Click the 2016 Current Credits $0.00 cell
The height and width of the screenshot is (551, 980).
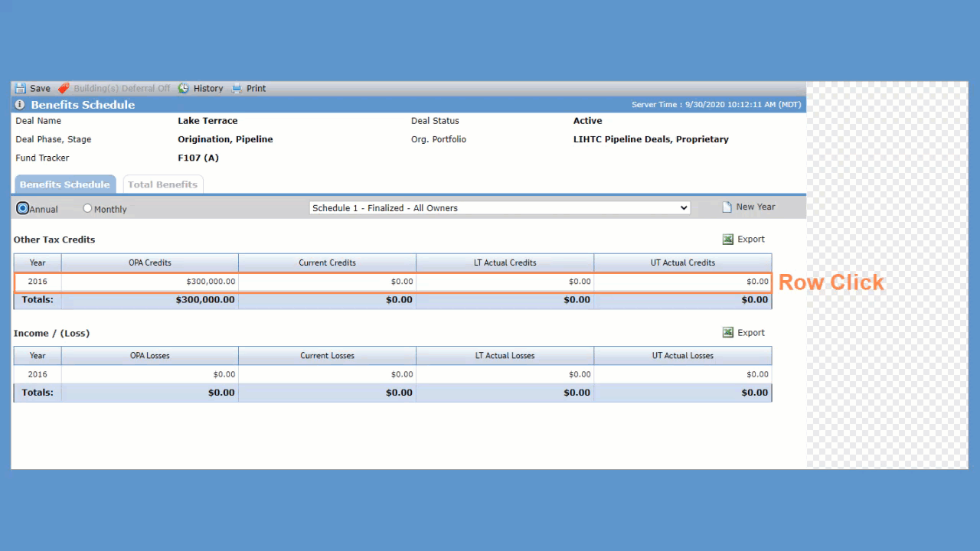(x=327, y=282)
